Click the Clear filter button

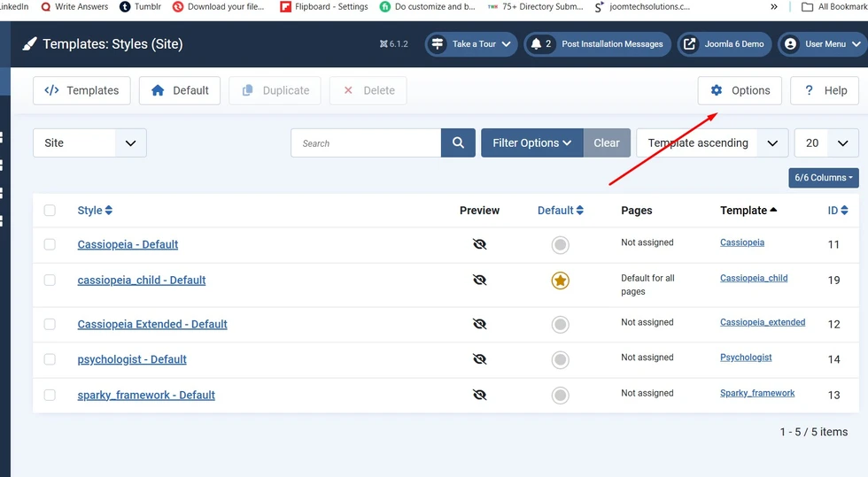[607, 142]
